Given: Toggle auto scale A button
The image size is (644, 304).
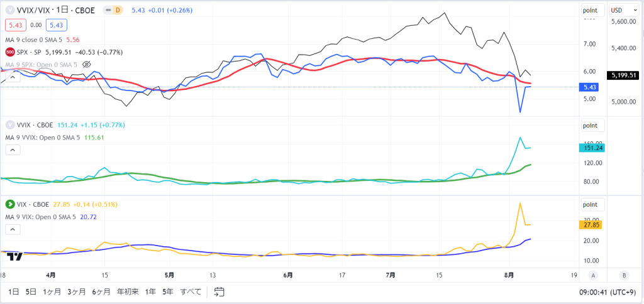Looking at the screenshot, I should pos(592,275).
